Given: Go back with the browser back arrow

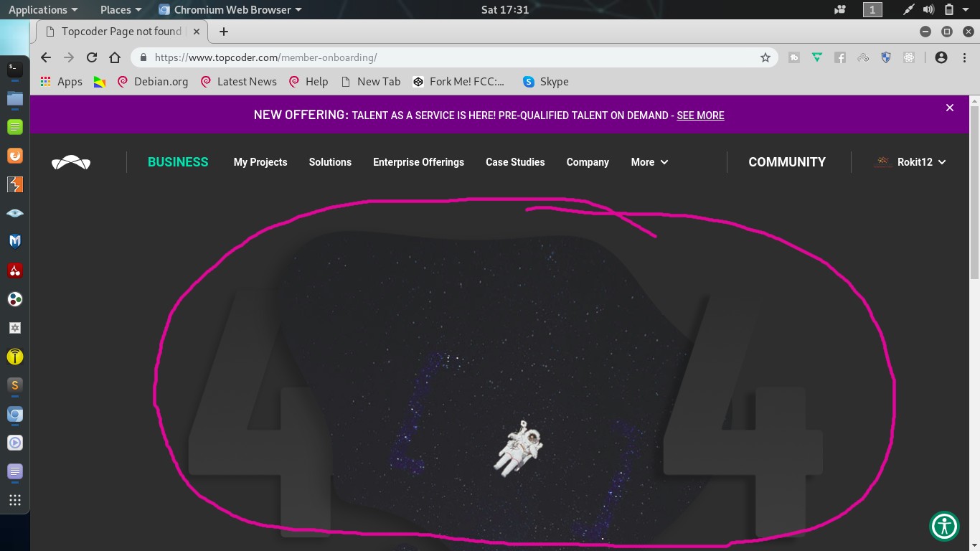Looking at the screenshot, I should tap(46, 57).
